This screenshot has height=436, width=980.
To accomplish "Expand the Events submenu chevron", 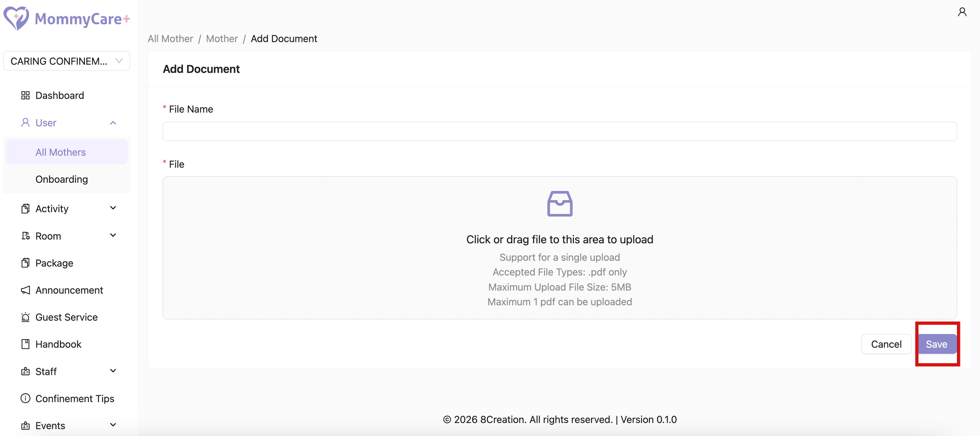I will click(113, 425).
